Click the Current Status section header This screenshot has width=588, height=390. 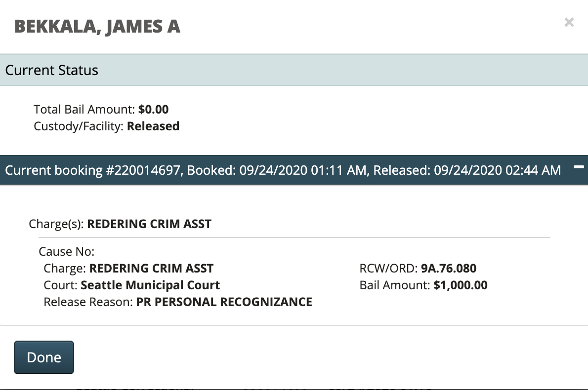52,70
